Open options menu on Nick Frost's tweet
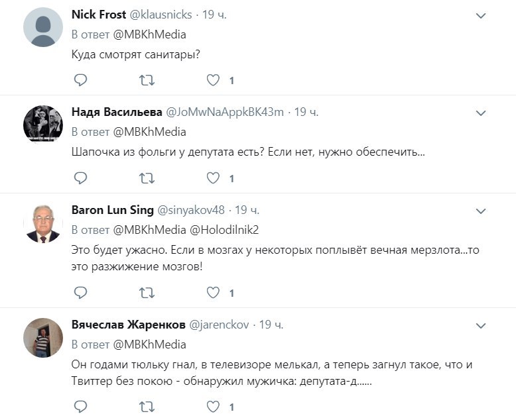 coord(482,15)
